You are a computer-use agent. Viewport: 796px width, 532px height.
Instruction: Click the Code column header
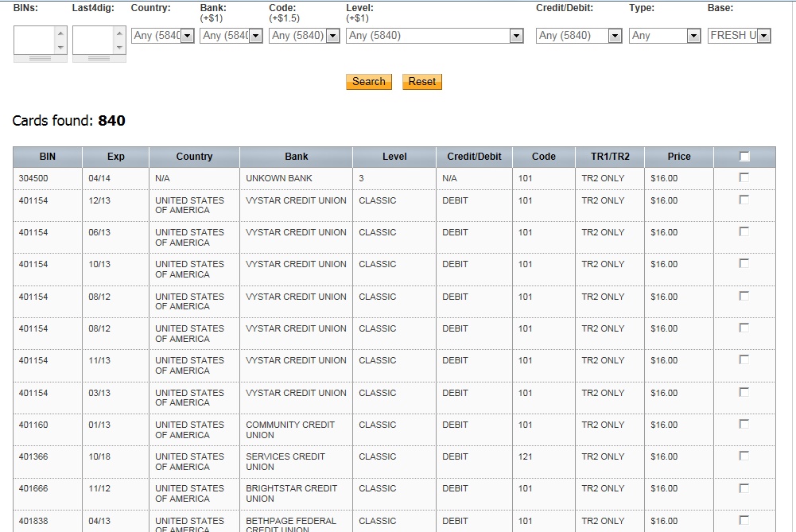pyautogui.click(x=544, y=157)
